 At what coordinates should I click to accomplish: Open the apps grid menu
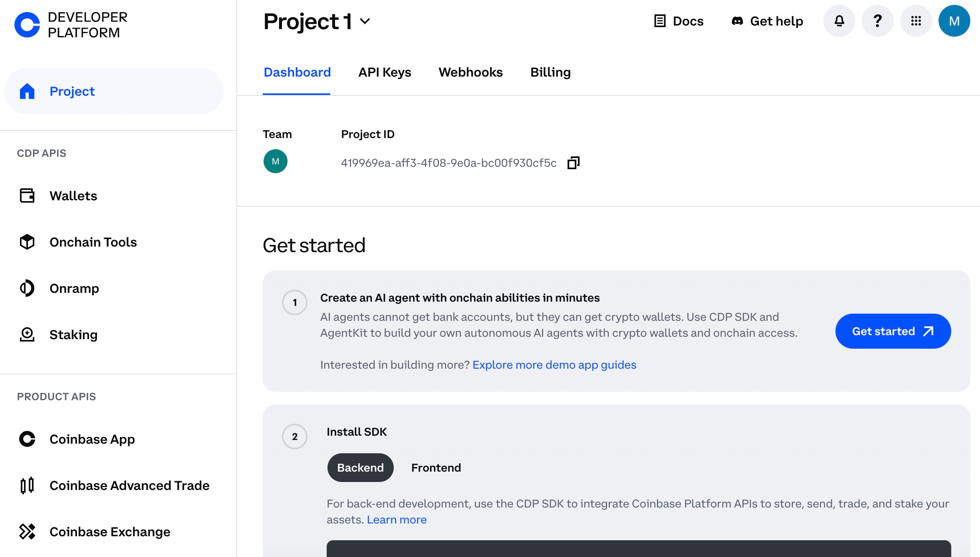916,21
